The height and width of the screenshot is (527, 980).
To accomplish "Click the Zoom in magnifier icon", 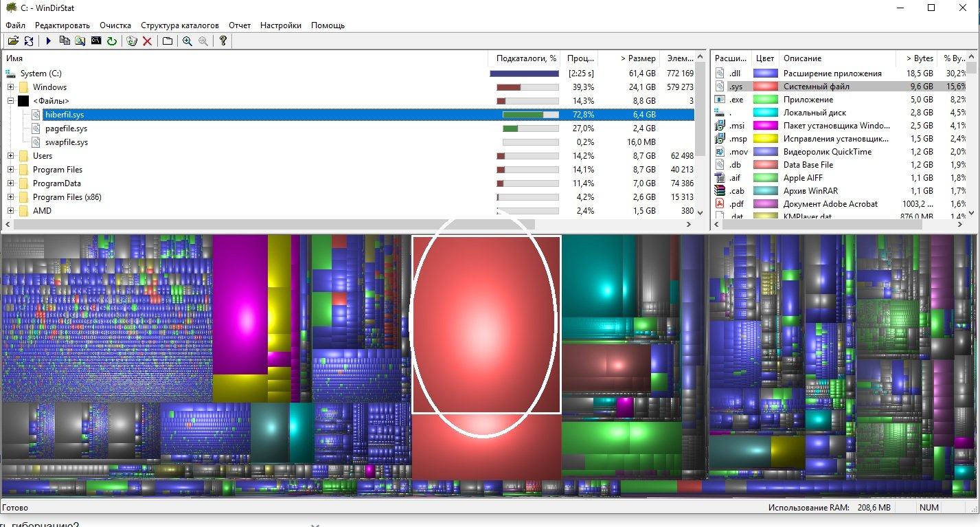I will click(x=187, y=41).
